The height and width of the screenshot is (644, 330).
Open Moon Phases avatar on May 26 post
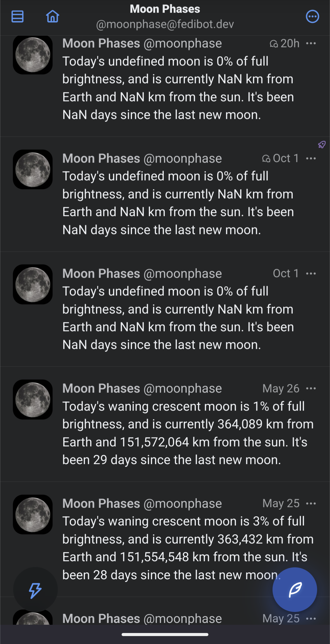(x=33, y=399)
